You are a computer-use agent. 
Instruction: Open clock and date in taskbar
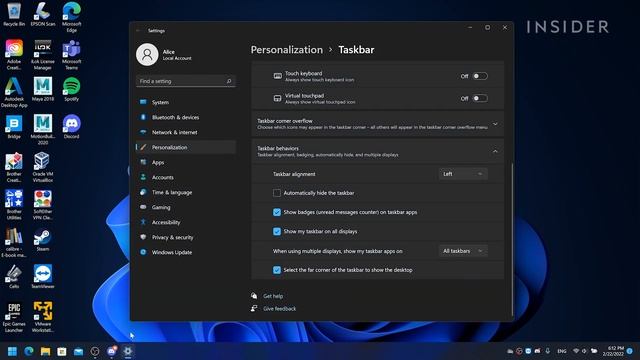613,351
